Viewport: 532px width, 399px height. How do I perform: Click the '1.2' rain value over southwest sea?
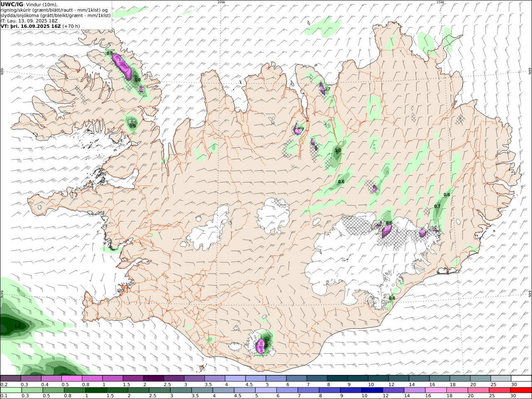(17, 326)
